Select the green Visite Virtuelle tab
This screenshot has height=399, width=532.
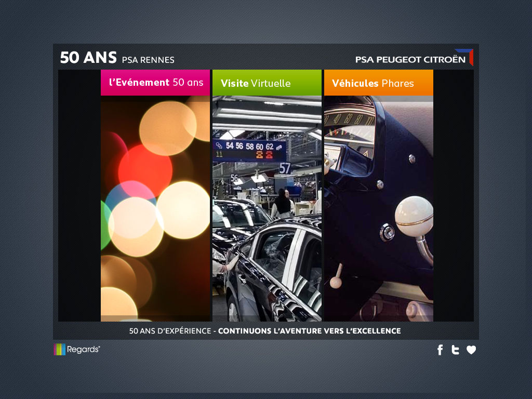tap(267, 83)
